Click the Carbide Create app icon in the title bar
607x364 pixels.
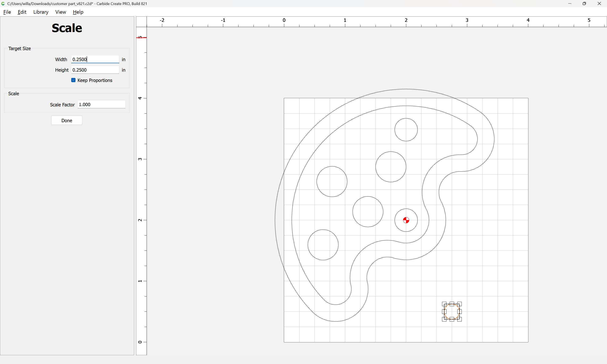pyautogui.click(x=3, y=3)
